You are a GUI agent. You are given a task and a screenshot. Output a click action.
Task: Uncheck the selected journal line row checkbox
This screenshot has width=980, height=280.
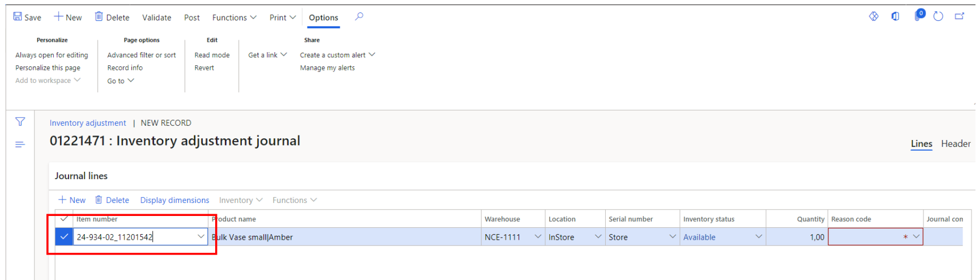tap(64, 237)
